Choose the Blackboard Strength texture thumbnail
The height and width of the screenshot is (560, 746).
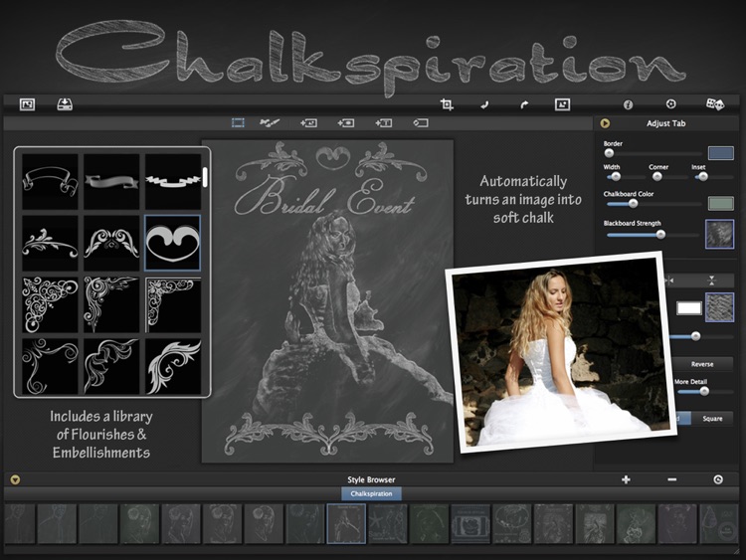719,234
